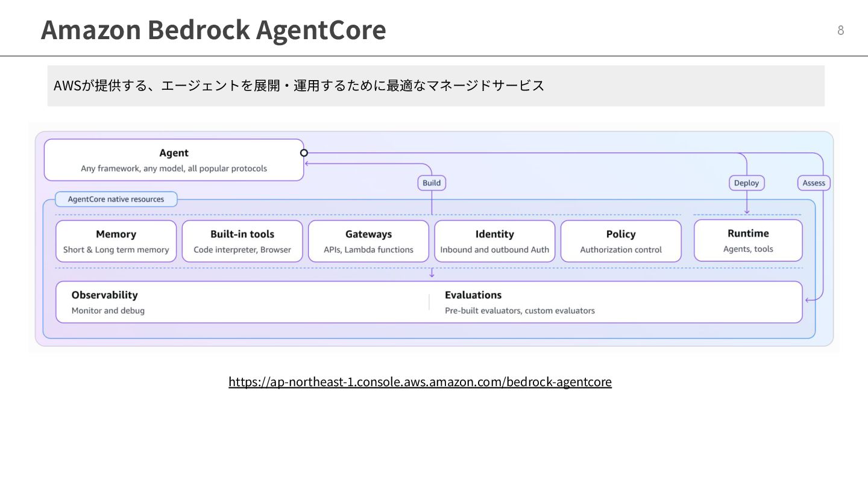The height and width of the screenshot is (488, 868).
Task: Click the Memory card
Action: point(116,241)
